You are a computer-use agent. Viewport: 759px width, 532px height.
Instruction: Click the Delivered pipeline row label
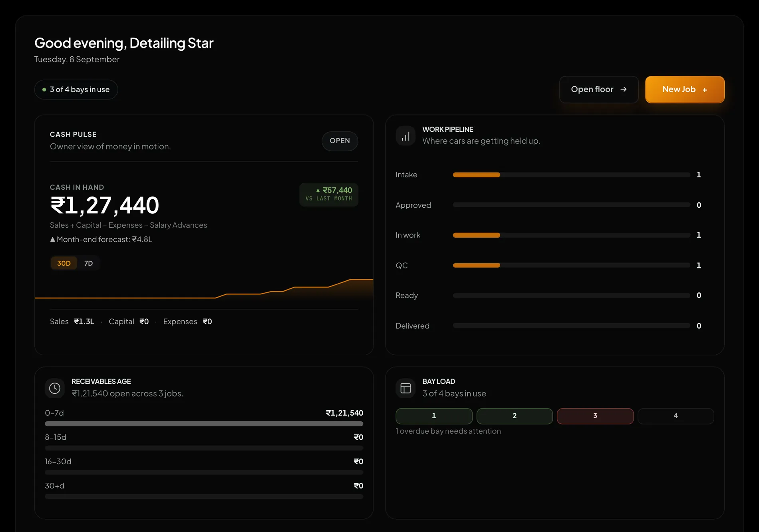click(x=412, y=326)
